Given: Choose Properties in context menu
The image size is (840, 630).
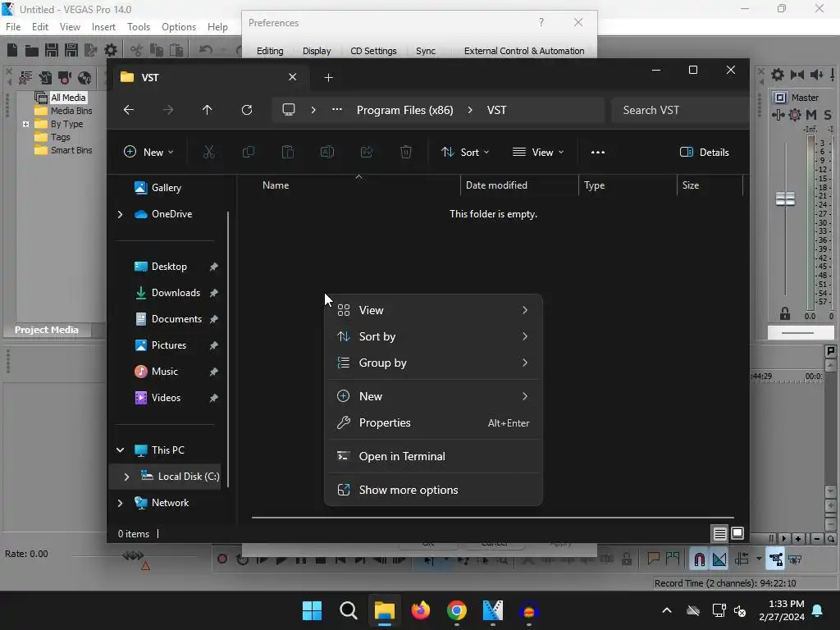Looking at the screenshot, I should (x=433, y=422).
